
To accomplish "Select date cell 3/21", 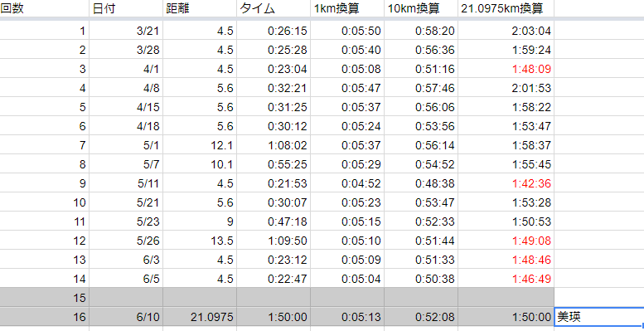I will (x=126, y=31).
